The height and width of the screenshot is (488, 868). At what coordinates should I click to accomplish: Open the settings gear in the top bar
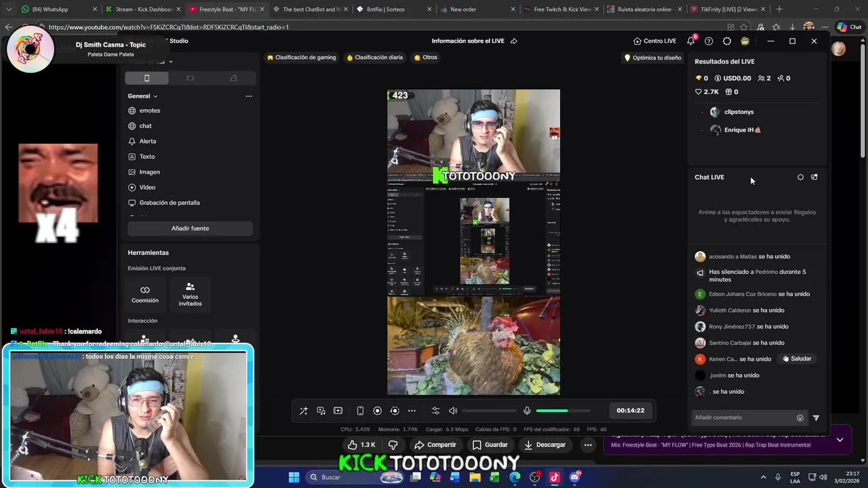click(x=727, y=41)
